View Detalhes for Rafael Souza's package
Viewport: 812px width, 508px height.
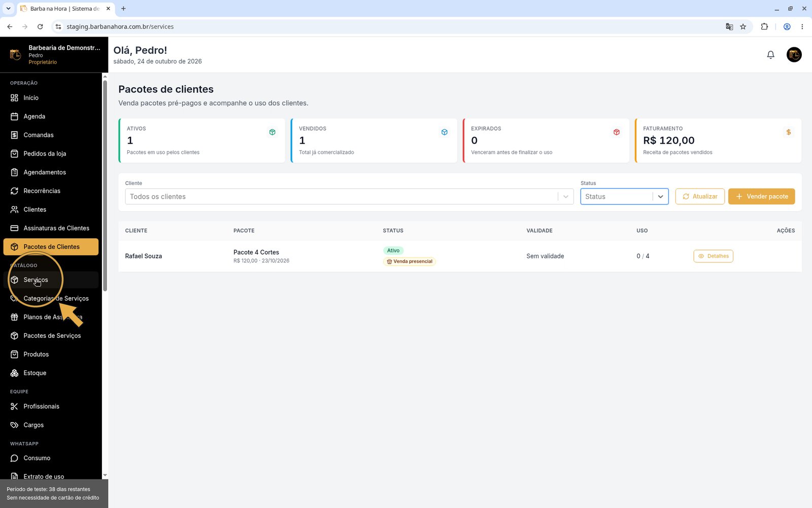tap(713, 256)
